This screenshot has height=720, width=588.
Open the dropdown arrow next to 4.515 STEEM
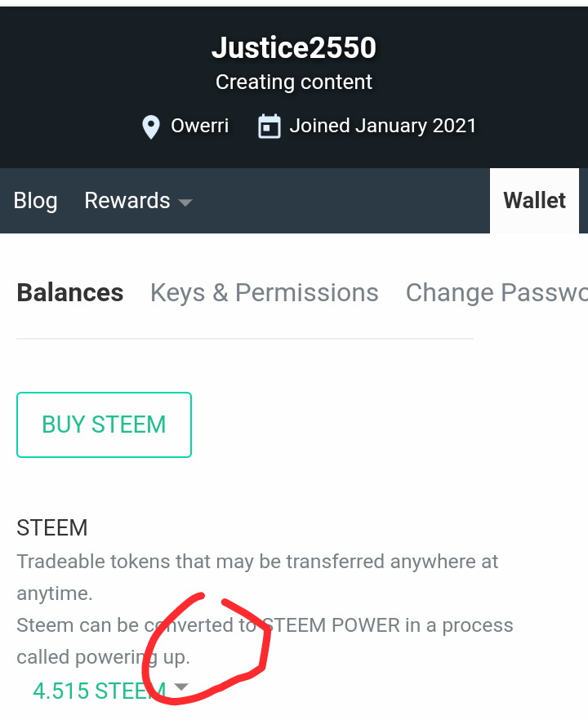tap(181, 687)
